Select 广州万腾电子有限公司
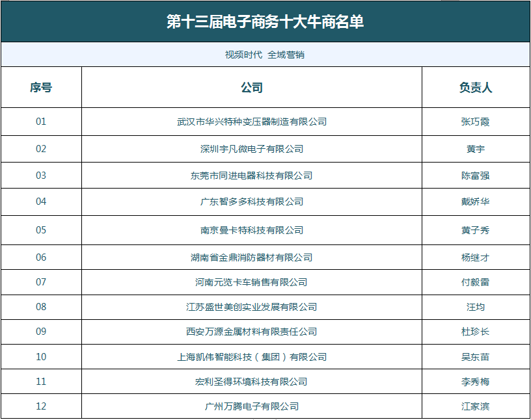 coord(252,406)
